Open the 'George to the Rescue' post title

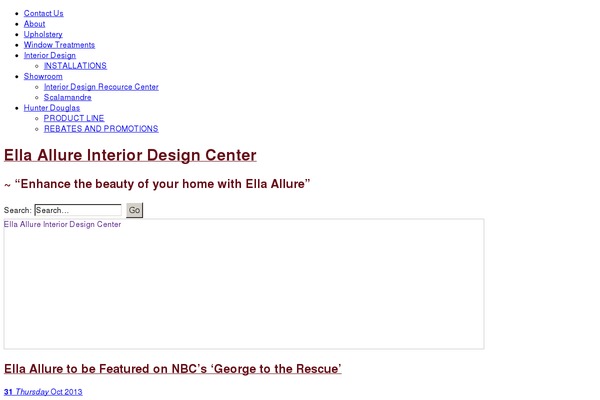pos(173,369)
